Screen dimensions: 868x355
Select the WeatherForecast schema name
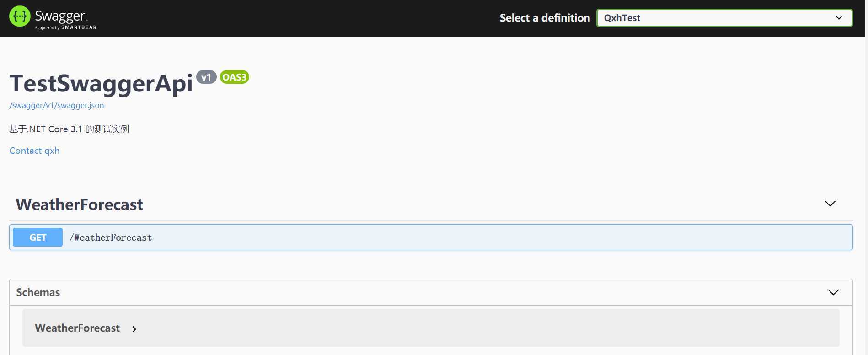(x=77, y=328)
